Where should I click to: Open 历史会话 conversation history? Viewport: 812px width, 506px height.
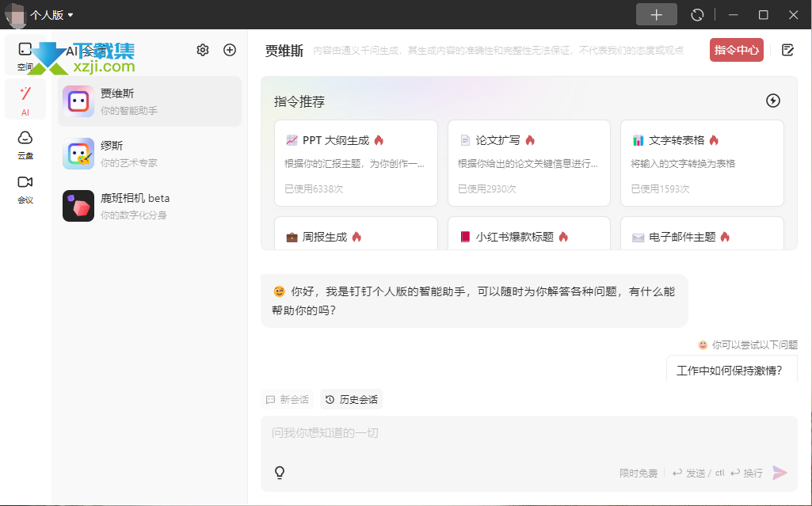[351, 399]
